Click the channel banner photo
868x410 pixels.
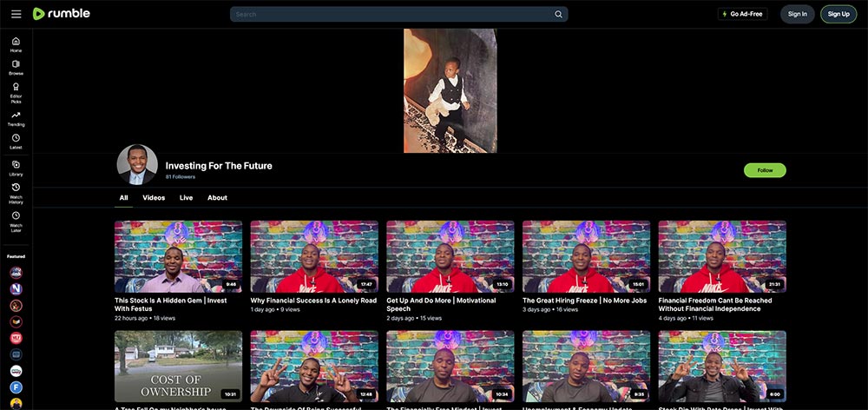pos(450,91)
